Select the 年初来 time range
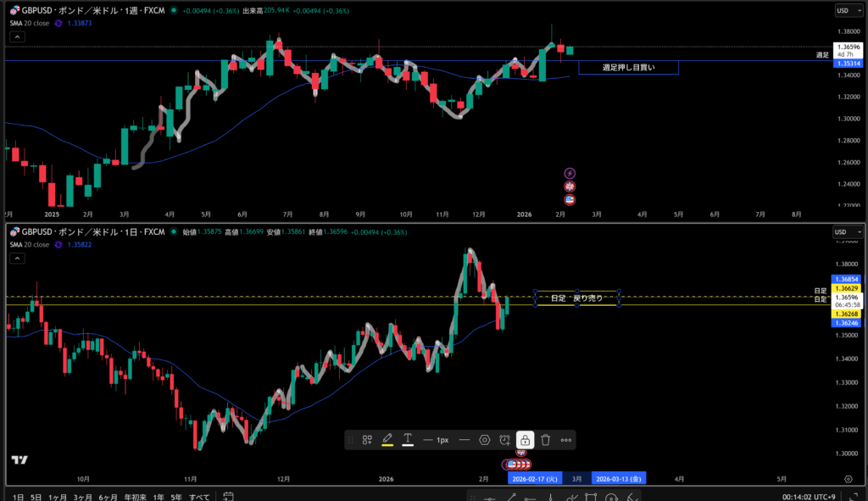The image size is (868, 501). click(135, 496)
